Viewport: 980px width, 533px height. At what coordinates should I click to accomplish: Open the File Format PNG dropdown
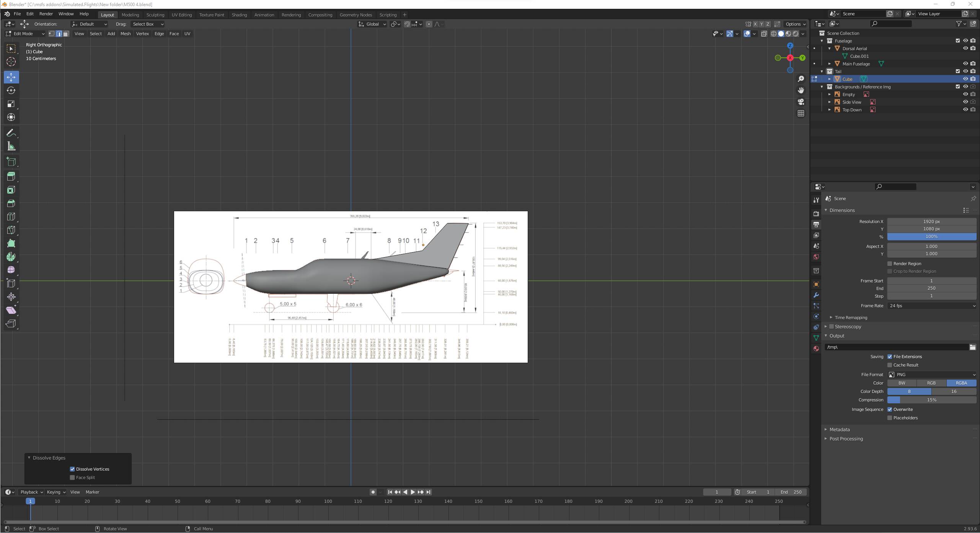click(x=932, y=375)
